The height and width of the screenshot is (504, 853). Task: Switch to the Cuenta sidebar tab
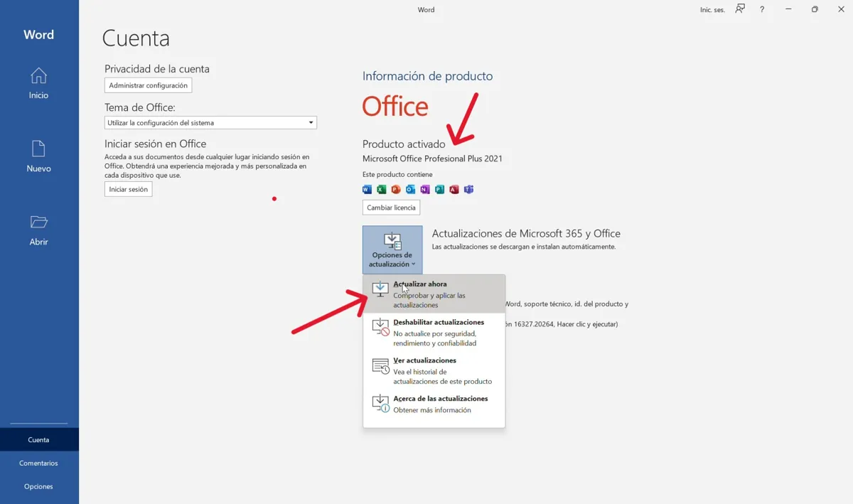coord(39,439)
